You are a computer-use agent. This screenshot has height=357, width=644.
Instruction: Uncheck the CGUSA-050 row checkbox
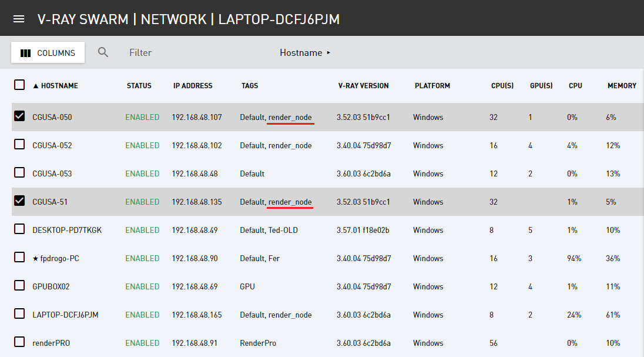point(19,116)
